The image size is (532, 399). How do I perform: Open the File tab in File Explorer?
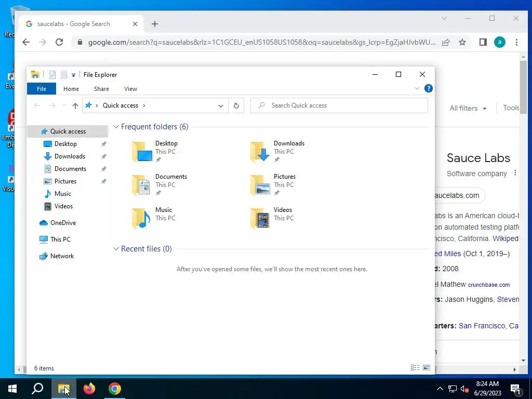(42, 89)
